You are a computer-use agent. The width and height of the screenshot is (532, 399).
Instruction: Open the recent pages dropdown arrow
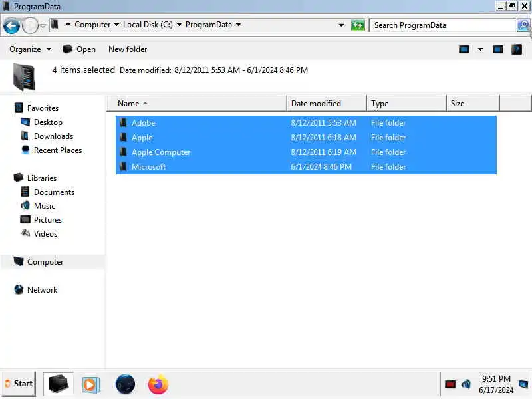click(x=43, y=25)
